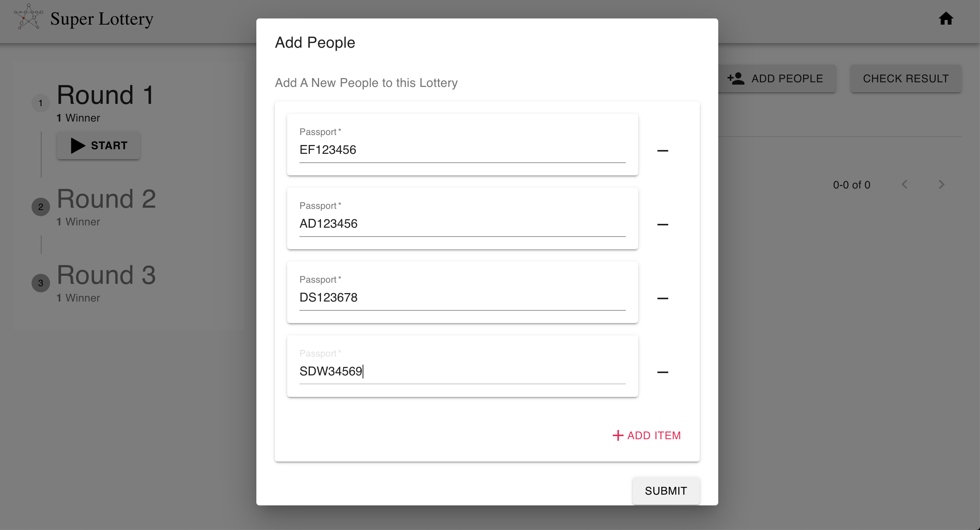Go to previous page of results
The image size is (980, 530).
(x=905, y=185)
